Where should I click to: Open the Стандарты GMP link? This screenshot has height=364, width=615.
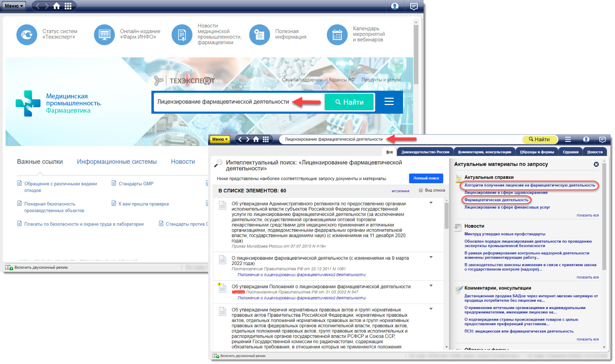(x=136, y=184)
